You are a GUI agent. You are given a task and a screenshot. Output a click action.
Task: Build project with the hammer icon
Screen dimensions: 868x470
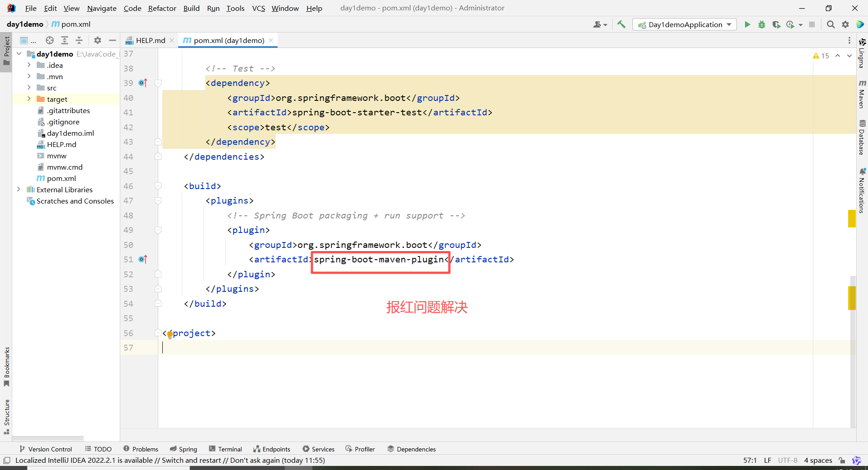[x=622, y=24]
